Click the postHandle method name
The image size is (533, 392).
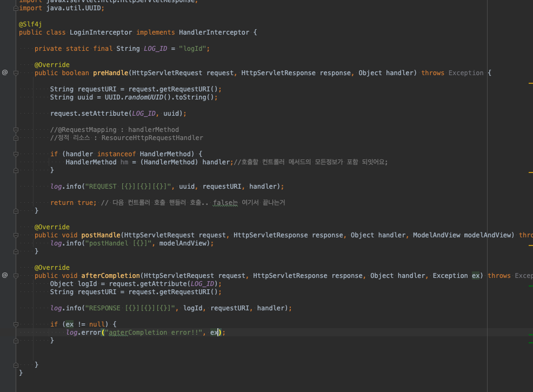coord(101,235)
